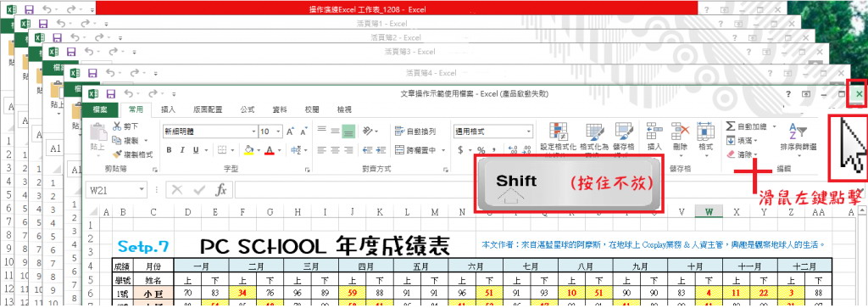
Task: Save with the front window's floppy disk icon
Action: click(x=111, y=93)
